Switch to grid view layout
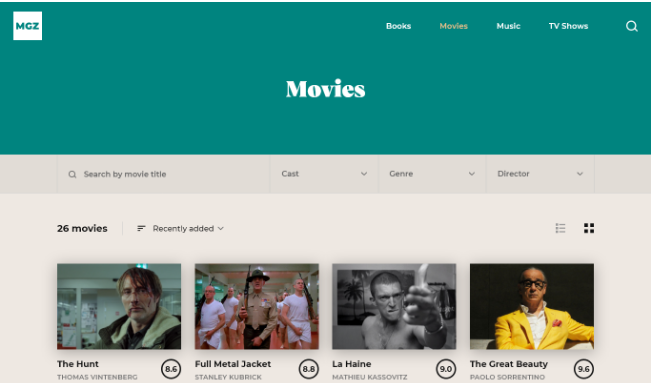 pyautogui.click(x=589, y=228)
